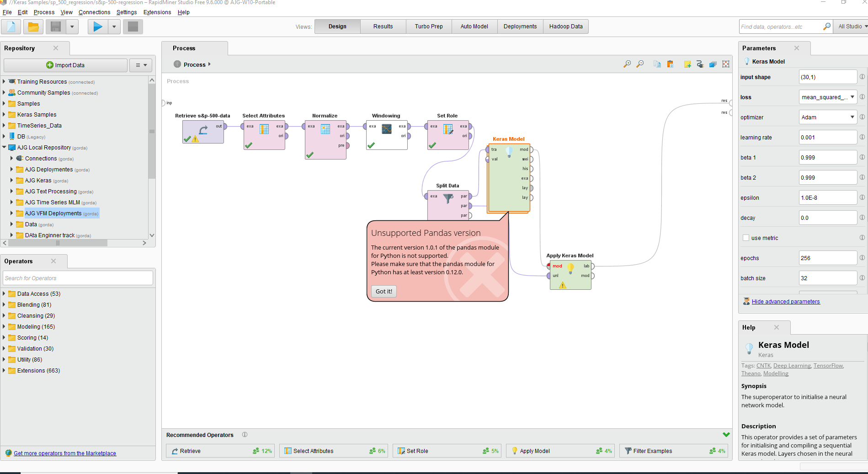Expand the Modeling operators folder
The image size is (868, 474).
[x=4, y=327]
